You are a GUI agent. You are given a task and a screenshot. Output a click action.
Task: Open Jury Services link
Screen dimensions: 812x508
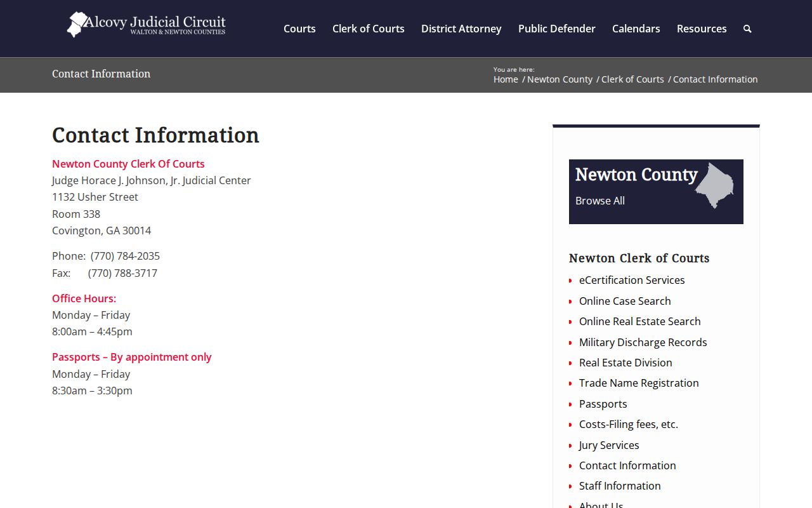click(x=609, y=445)
